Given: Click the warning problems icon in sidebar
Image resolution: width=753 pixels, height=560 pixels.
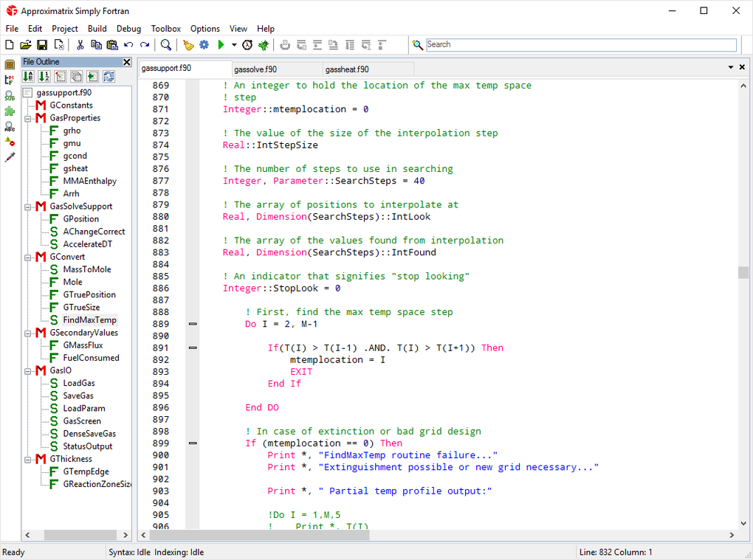Looking at the screenshot, I should pos(10,142).
